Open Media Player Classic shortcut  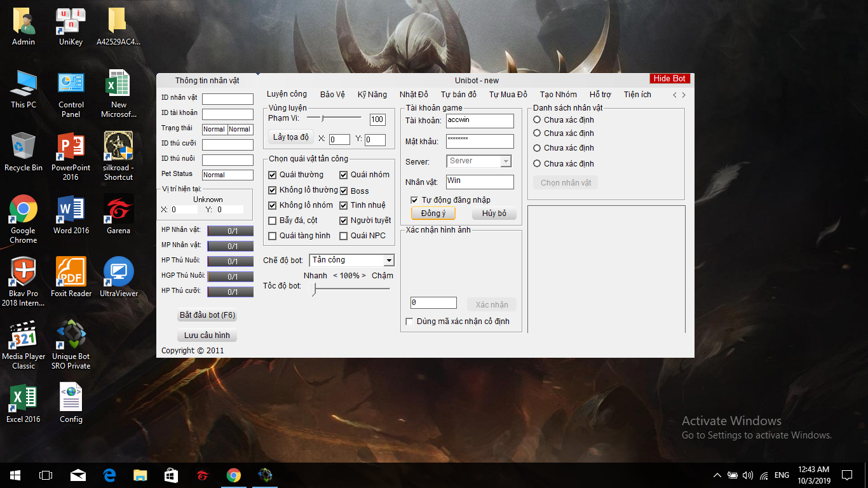(24, 346)
